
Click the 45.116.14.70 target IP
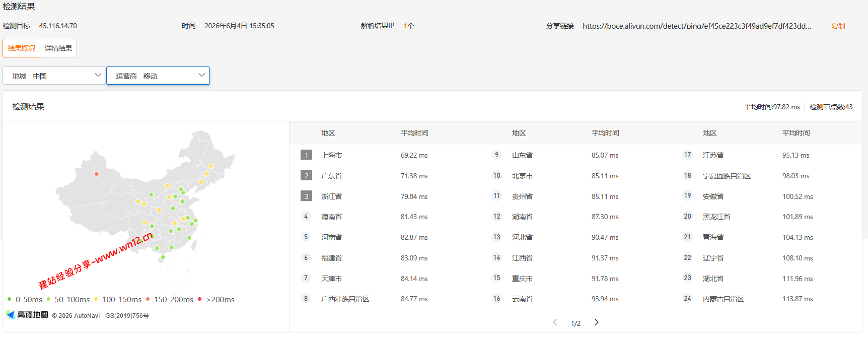58,26
